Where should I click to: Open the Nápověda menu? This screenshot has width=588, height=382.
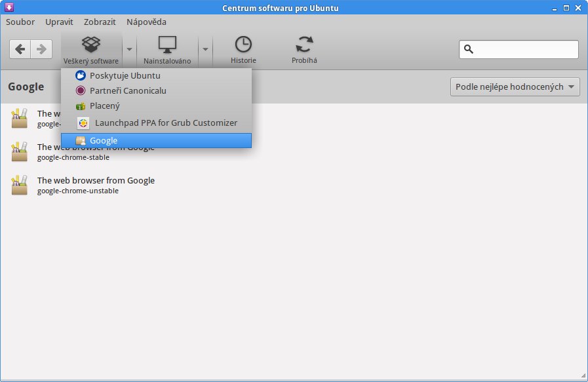[x=146, y=22]
